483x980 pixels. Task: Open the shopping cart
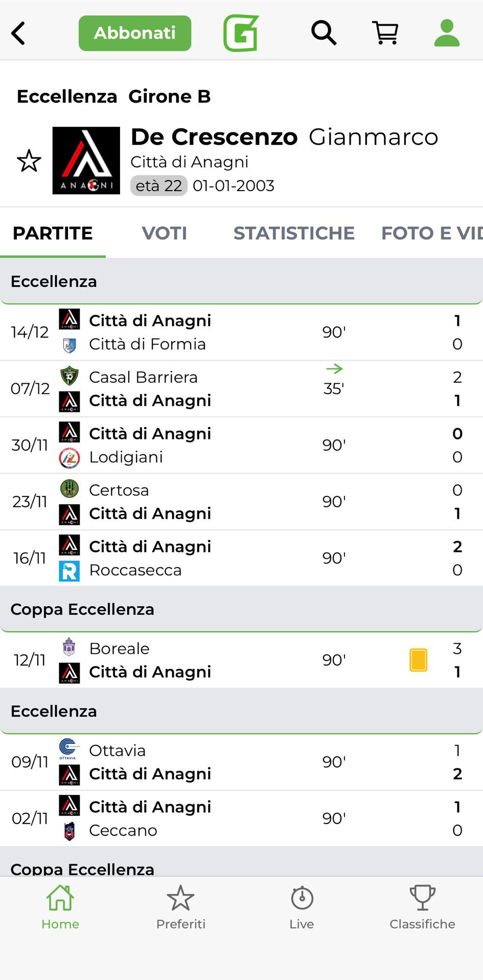[x=385, y=34]
